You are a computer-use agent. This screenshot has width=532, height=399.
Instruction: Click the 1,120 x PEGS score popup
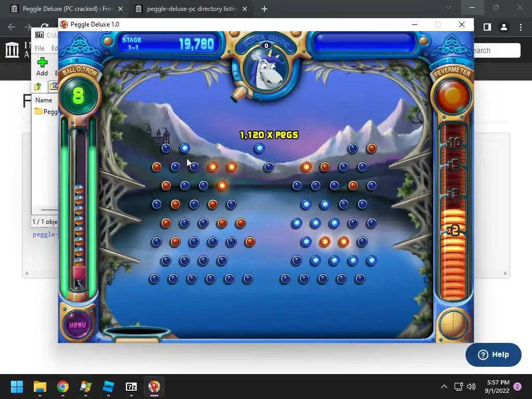point(269,135)
